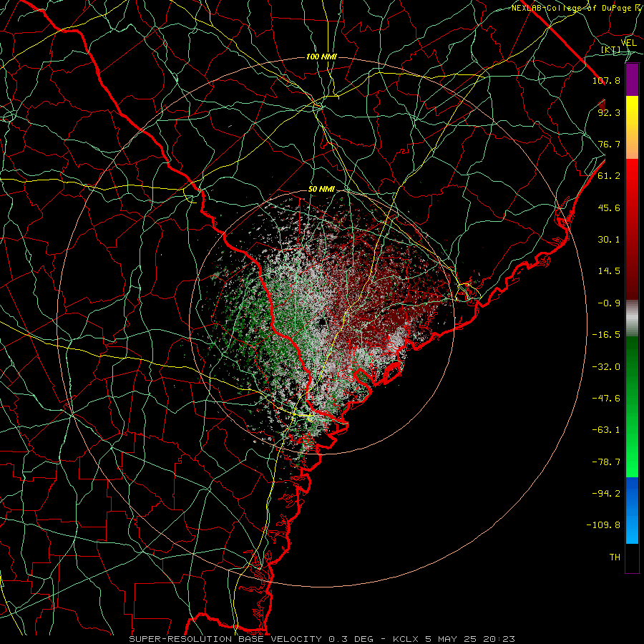The height and width of the screenshot is (644, 644).
Task: Click the 100 NMI range ring label
Action: click(321, 57)
